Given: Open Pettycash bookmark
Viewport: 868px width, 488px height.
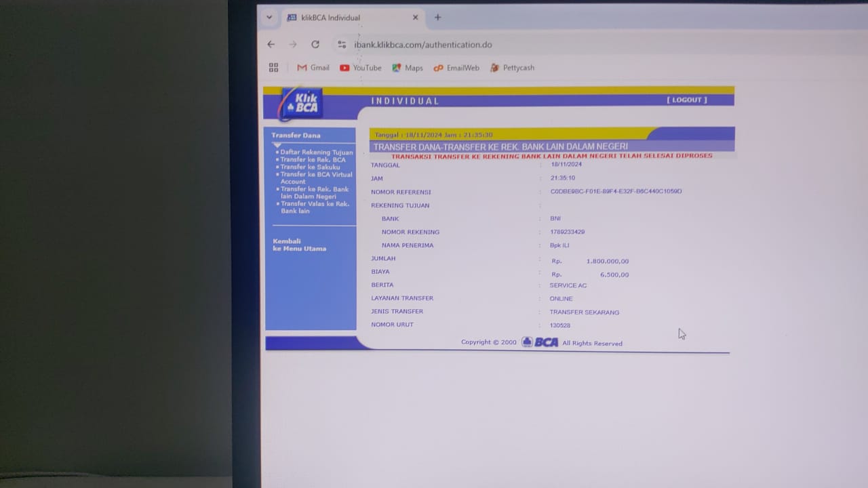Looking at the screenshot, I should point(512,68).
